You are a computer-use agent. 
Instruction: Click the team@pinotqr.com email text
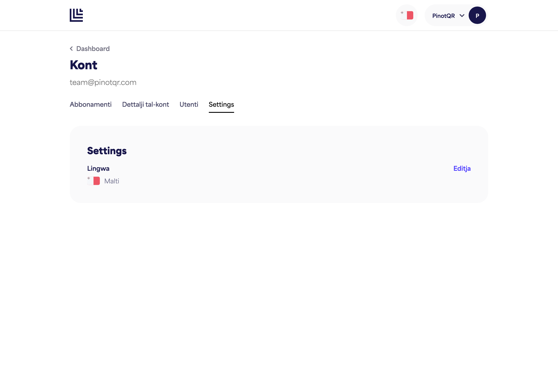[103, 82]
